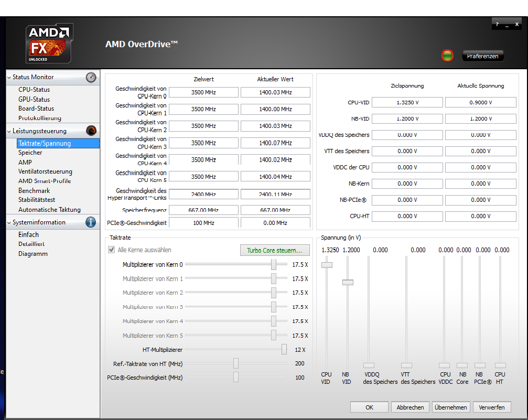Click Turbo Core steuern button

click(275, 250)
